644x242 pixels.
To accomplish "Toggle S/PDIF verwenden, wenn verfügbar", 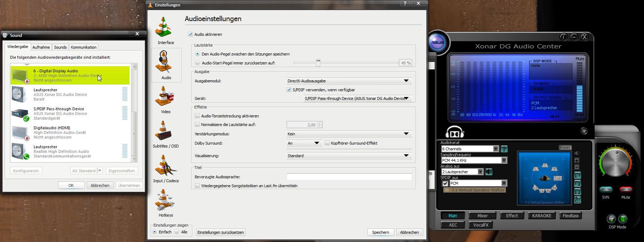I will click(x=289, y=90).
